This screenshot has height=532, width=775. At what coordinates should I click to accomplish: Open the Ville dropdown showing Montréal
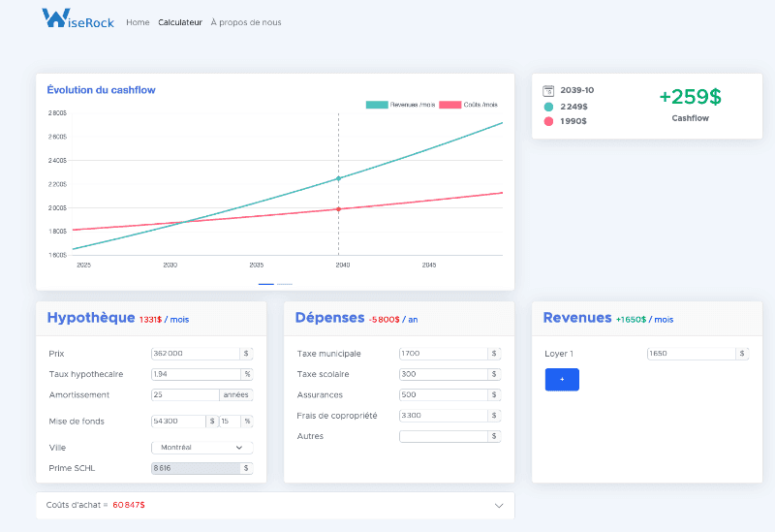pyautogui.click(x=201, y=448)
